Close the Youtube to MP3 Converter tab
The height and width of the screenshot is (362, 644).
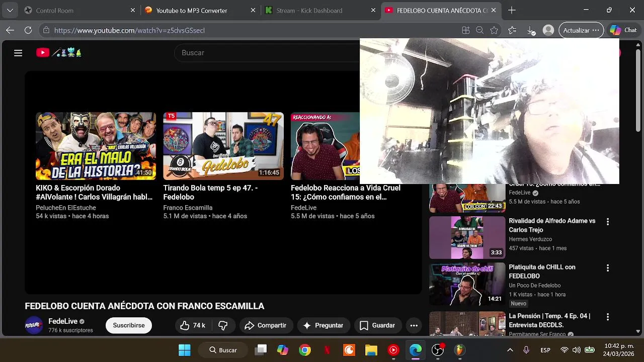(253, 10)
